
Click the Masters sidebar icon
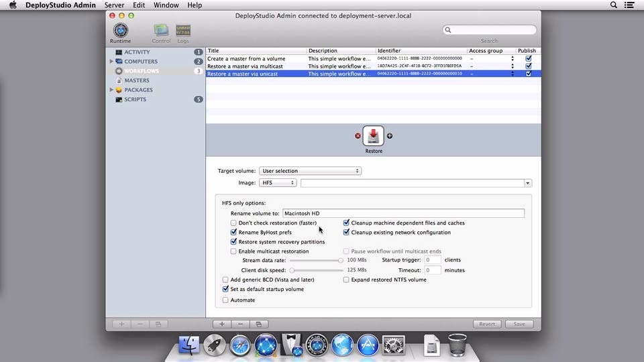[x=119, y=80]
